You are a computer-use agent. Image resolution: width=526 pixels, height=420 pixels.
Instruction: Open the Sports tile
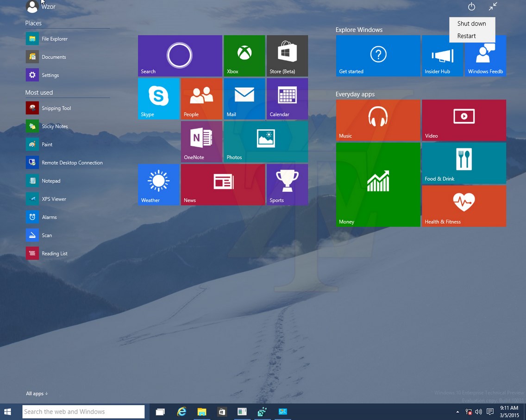pos(287,184)
